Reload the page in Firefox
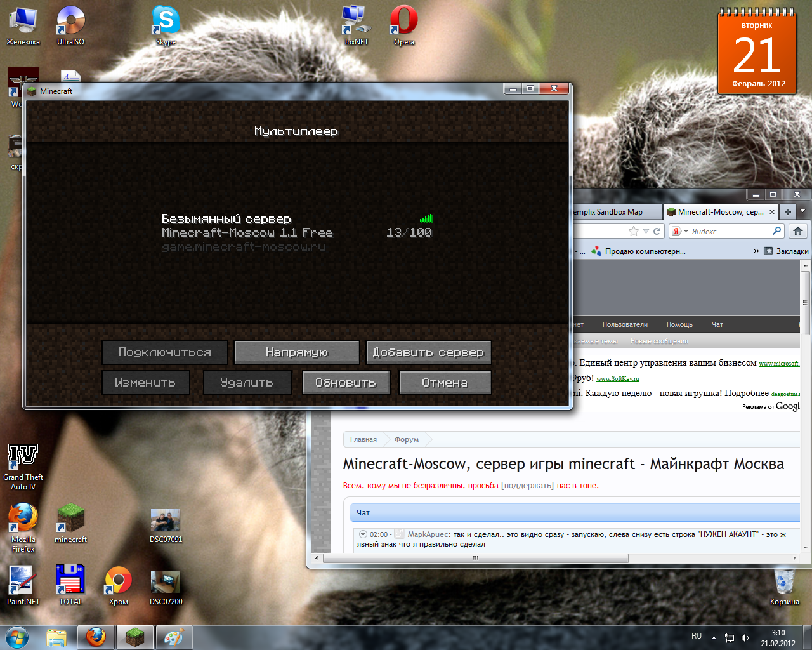 [x=657, y=231]
